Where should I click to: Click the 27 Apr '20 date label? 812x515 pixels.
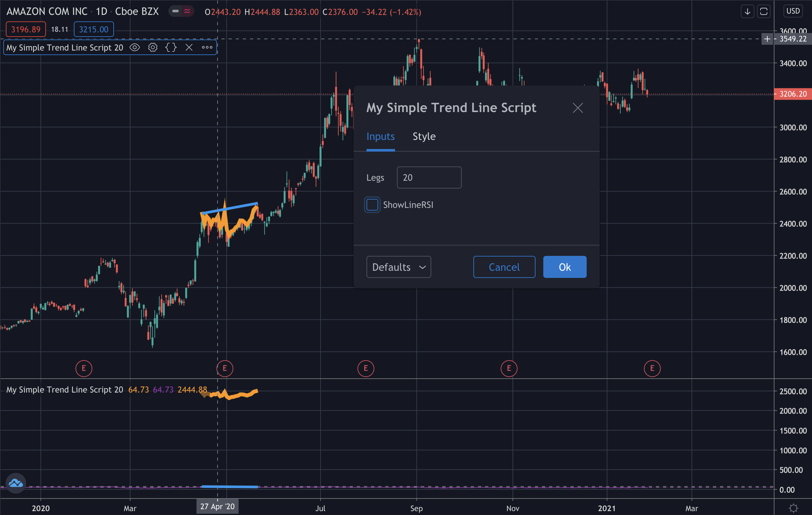click(218, 506)
